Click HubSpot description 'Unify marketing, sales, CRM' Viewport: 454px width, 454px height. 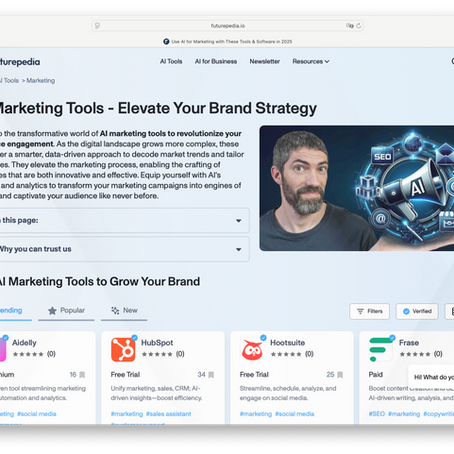click(x=157, y=393)
